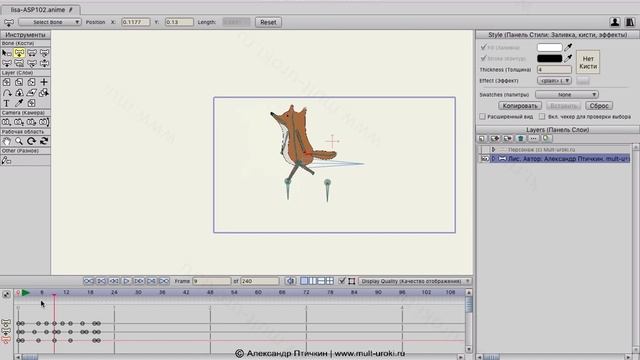640x360 pixels.
Task: Enable the Расширеный вид checkbox
Action: point(482,117)
